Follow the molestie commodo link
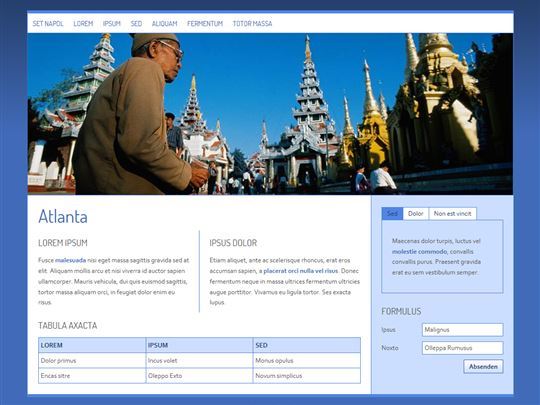The width and height of the screenshot is (540, 405). (419, 252)
